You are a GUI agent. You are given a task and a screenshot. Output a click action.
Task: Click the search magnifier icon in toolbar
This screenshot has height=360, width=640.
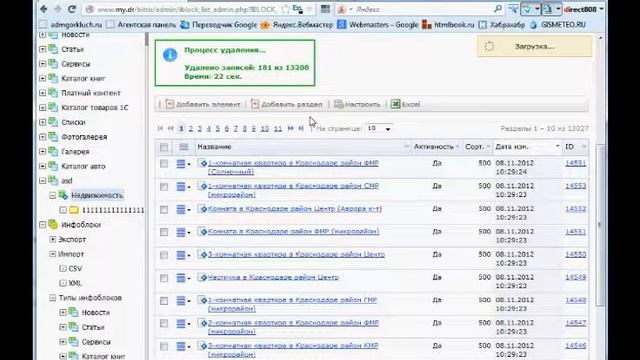coord(498,9)
